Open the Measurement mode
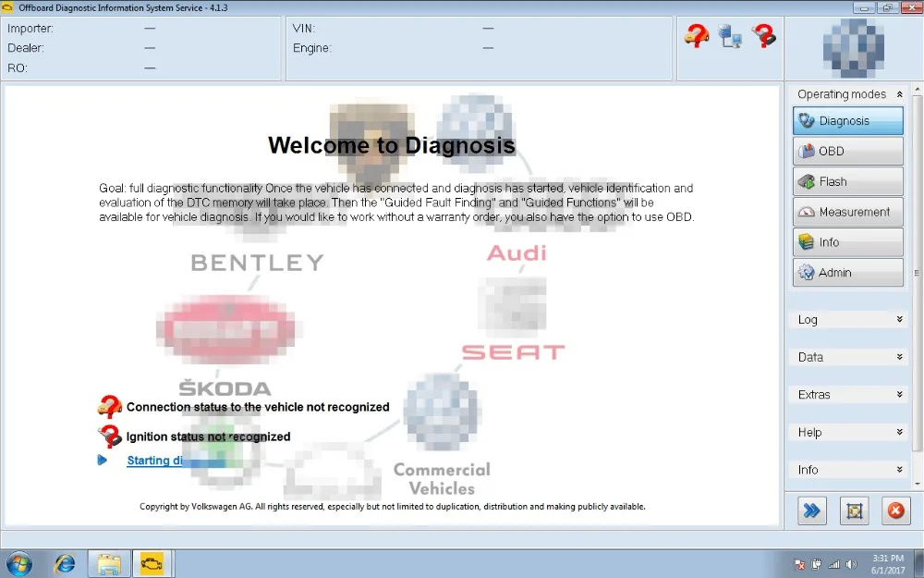Screen dimensions: 924x578 point(847,212)
